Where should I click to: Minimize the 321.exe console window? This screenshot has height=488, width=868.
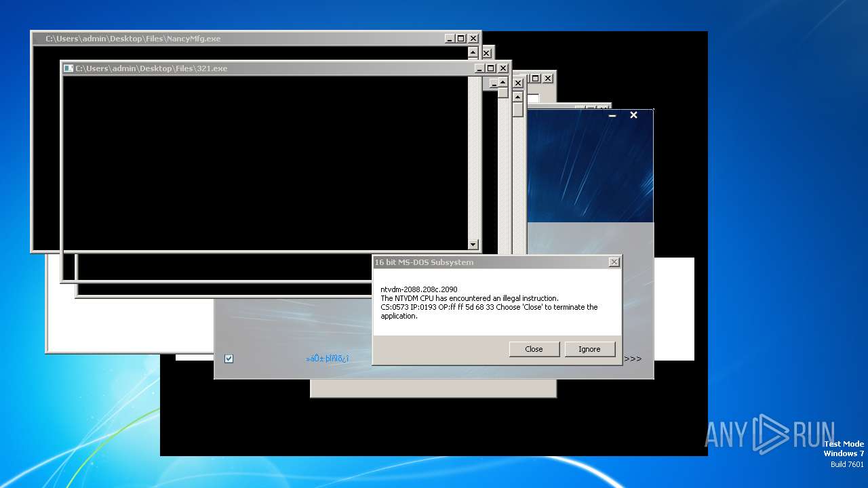pos(479,68)
